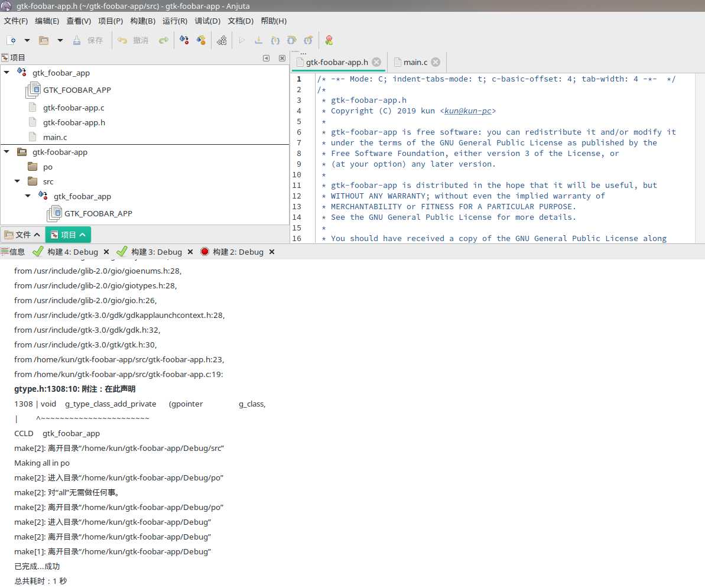
Task: Switch to the 文件 panel tab
Action: 22,235
